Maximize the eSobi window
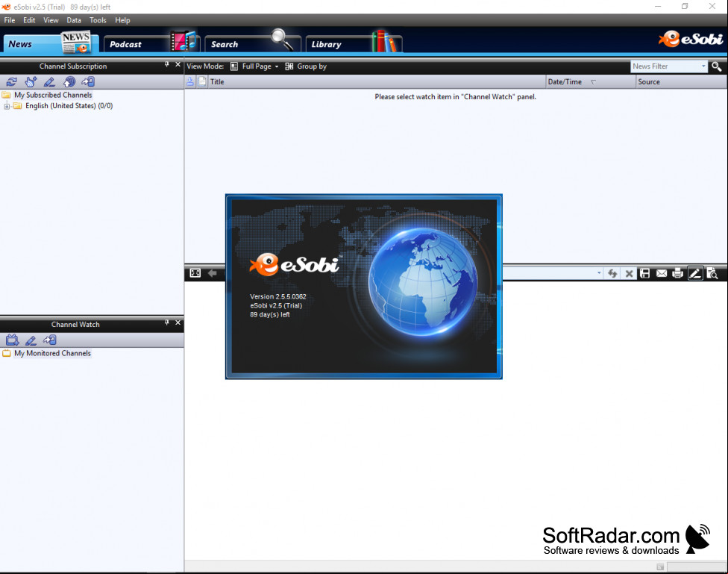This screenshot has width=728, height=574. [x=685, y=7]
